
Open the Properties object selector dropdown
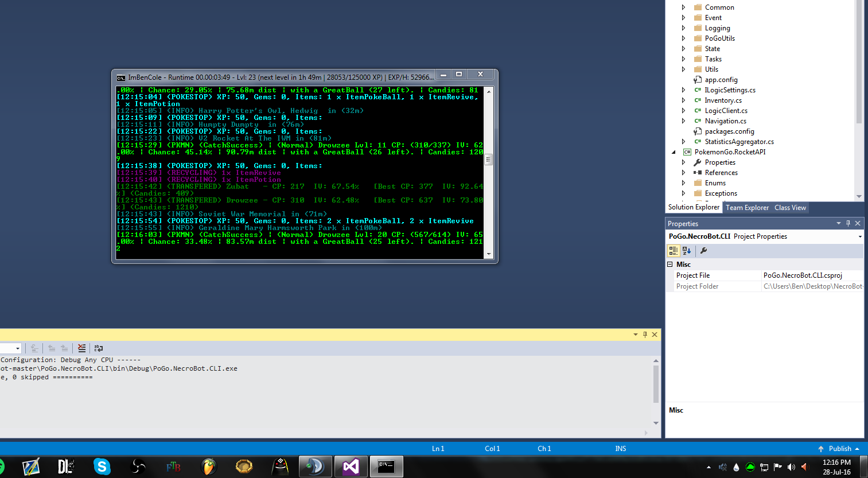(860, 236)
